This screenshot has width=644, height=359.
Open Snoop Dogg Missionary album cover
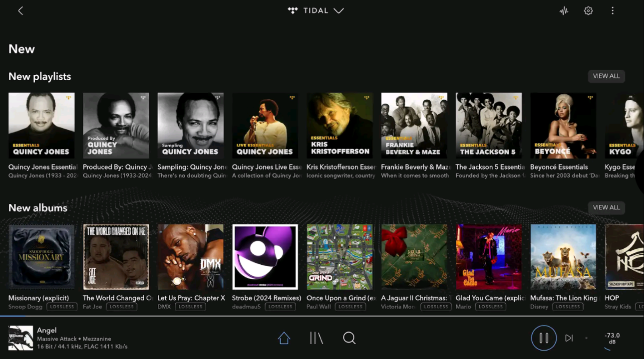click(41, 257)
